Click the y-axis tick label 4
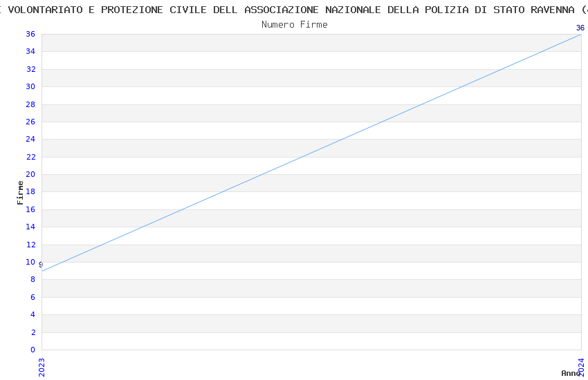This screenshot has width=588, height=380. pos(33,314)
